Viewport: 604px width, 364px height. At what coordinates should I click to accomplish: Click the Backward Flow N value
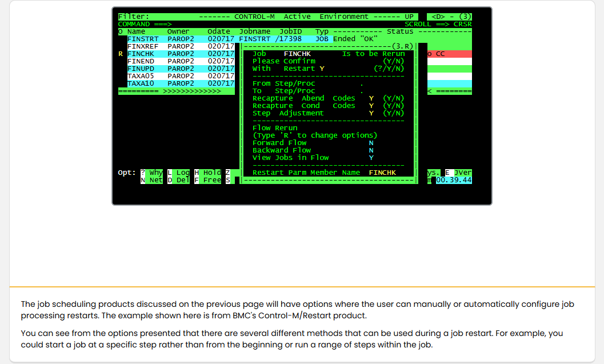[371, 150]
